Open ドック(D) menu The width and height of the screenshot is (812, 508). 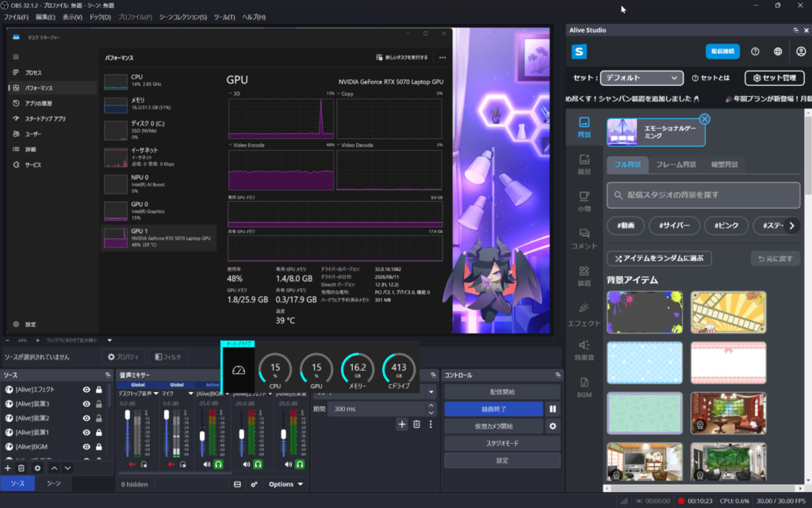pos(100,17)
